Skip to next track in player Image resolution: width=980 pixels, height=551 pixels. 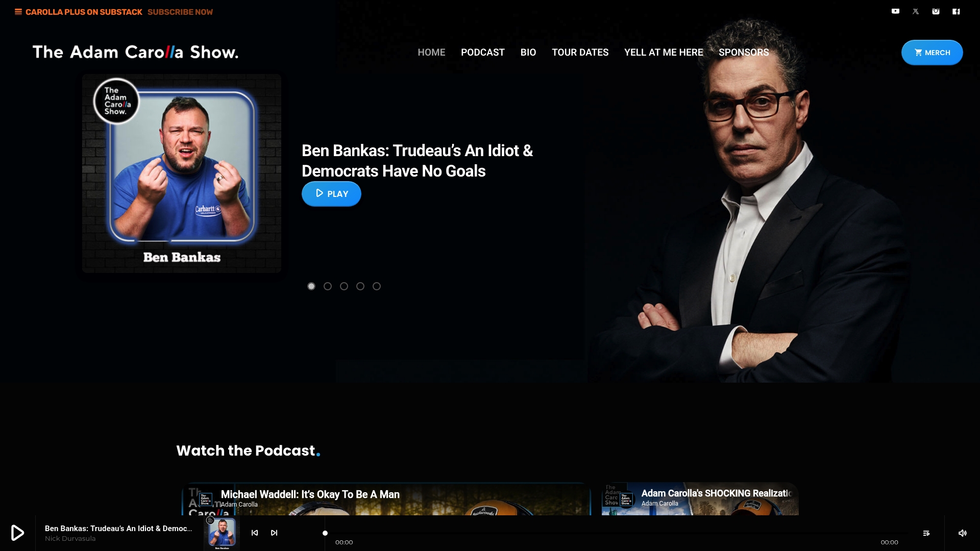click(x=274, y=533)
